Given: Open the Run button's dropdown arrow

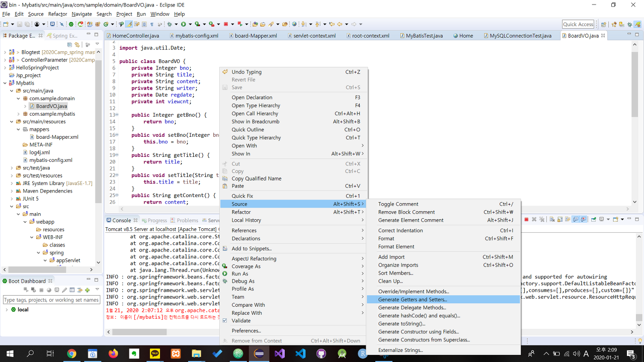Looking at the screenshot, I should coord(190,24).
